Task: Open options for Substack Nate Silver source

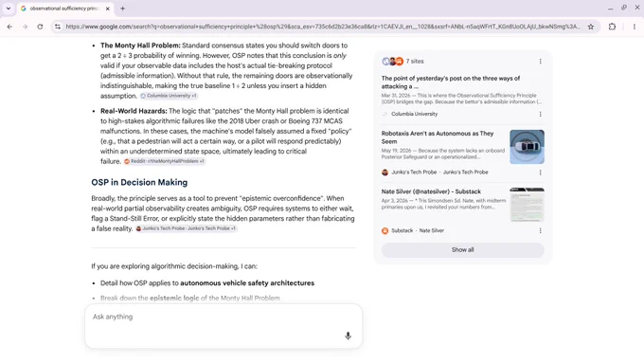Action: tap(540, 230)
